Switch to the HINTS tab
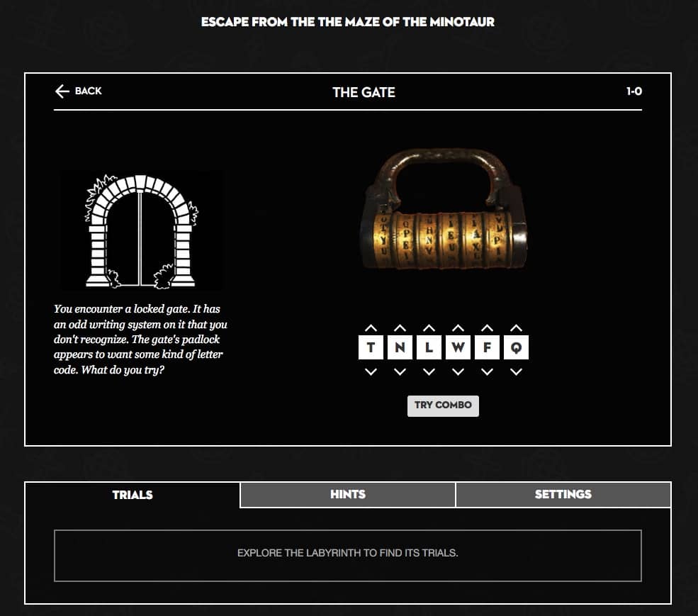This screenshot has height=616, width=698. click(347, 494)
